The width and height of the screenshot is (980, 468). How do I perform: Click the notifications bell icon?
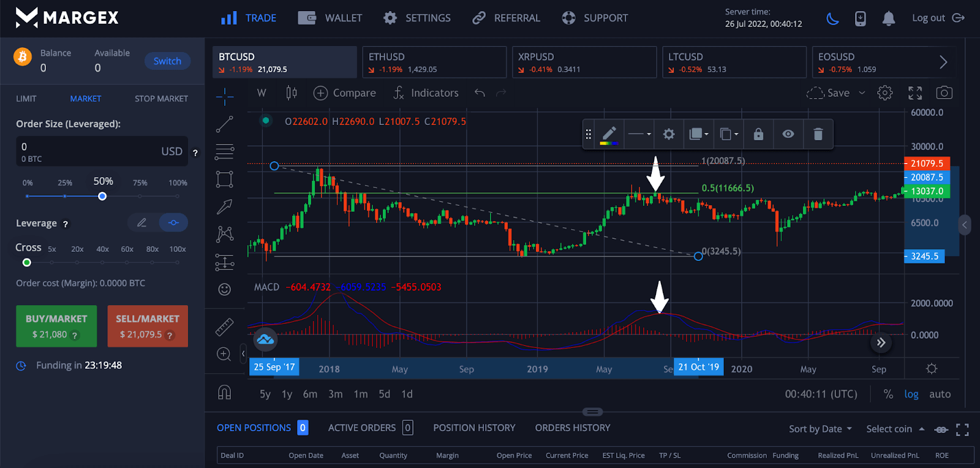(888, 18)
